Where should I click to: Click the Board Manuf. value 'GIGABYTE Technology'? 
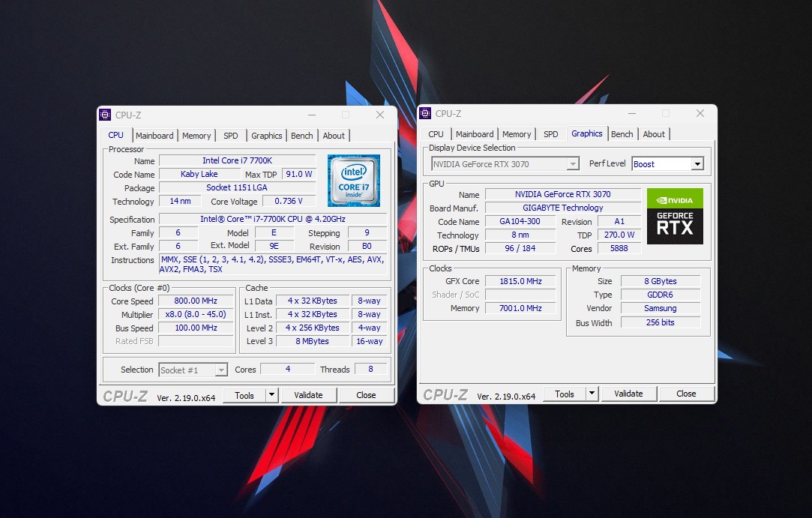[x=563, y=208]
